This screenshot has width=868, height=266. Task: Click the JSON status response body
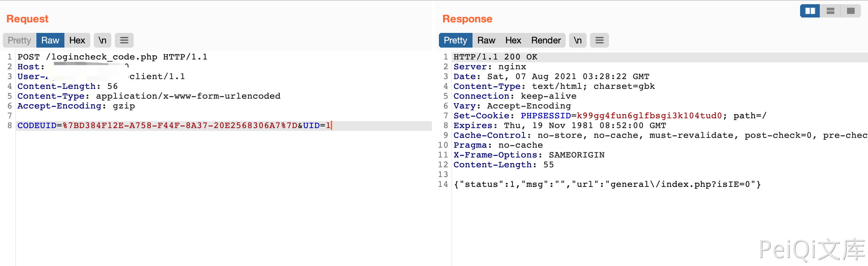(608, 184)
